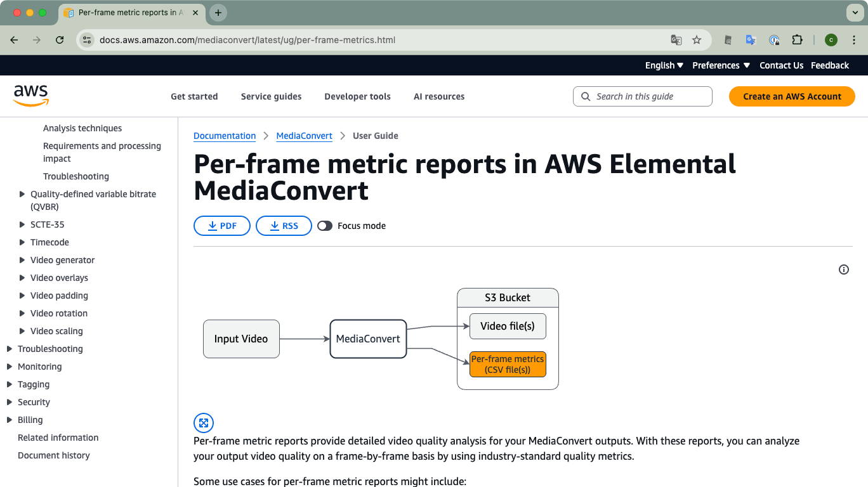Expand the Video generator section

click(23, 260)
